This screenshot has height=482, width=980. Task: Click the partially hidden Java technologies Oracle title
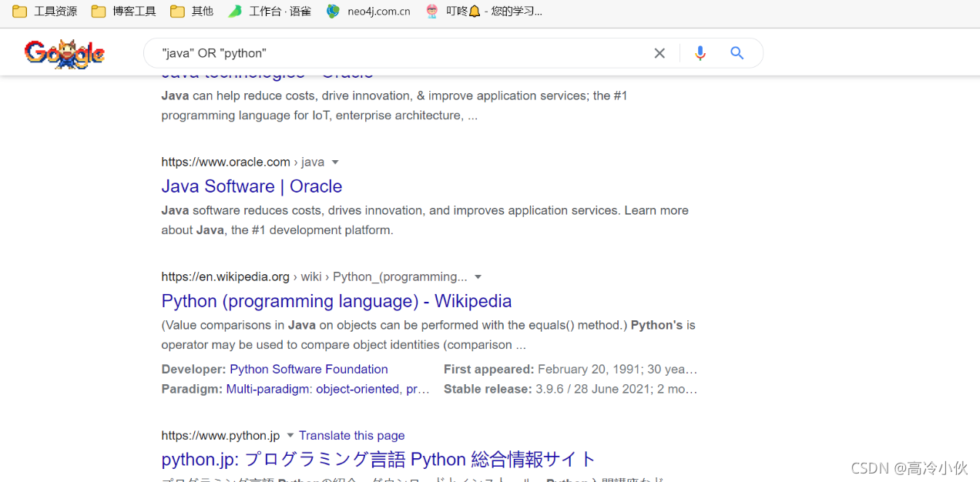coord(267,76)
